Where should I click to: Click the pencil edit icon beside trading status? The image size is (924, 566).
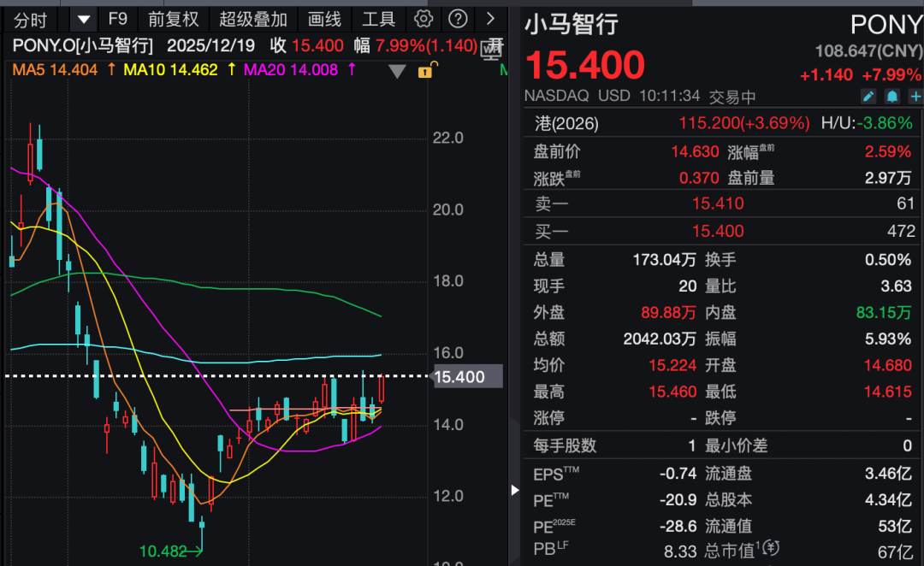868,97
